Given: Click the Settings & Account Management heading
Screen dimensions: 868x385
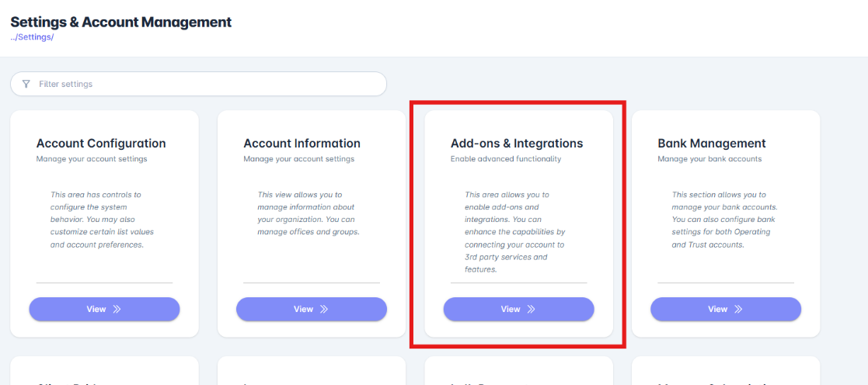Looking at the screenshot, I should coord(121,22).
